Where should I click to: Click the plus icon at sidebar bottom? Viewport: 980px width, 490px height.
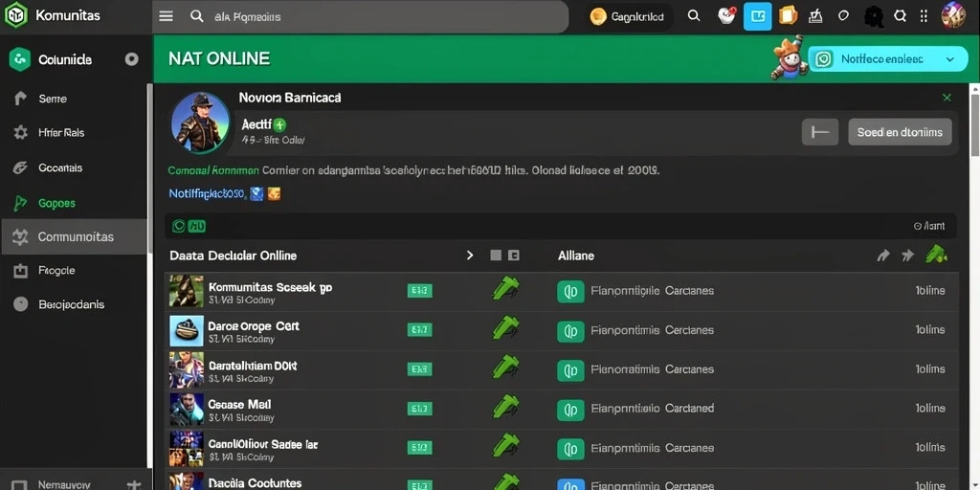coord(134,484)
